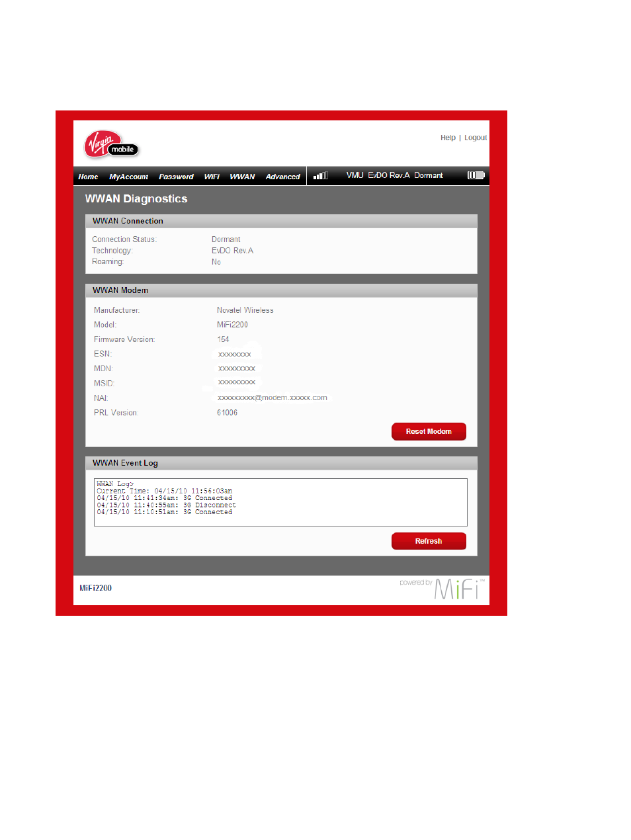Click the PRL Version label
The height and width of the screenshot is (840, 631).
click(x=116, y=413)
